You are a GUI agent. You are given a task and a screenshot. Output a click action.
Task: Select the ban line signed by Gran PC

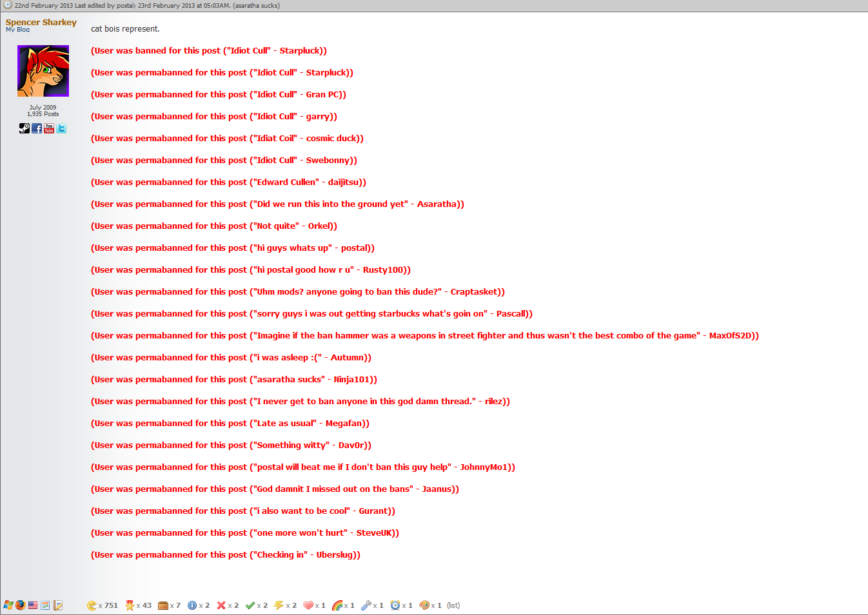point(219,95)
